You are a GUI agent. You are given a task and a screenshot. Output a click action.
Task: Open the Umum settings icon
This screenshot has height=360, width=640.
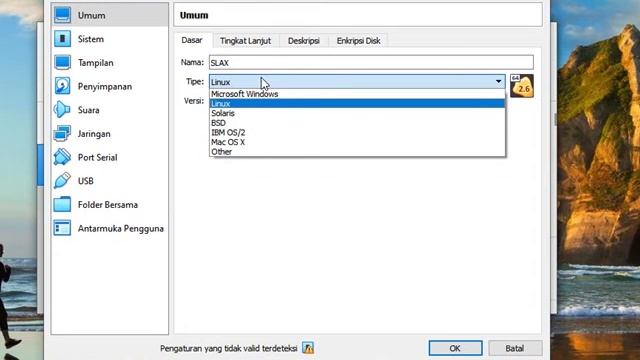coord(62,15)
